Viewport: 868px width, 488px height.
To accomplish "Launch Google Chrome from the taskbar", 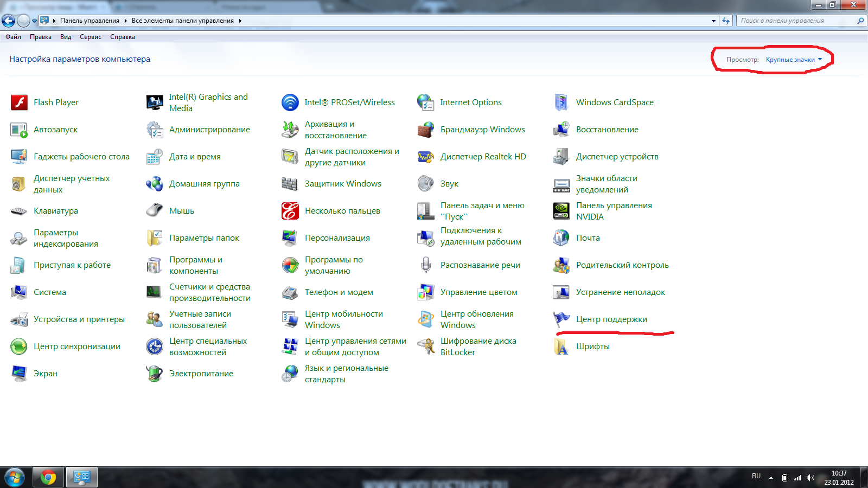I will tap(48, 478).
